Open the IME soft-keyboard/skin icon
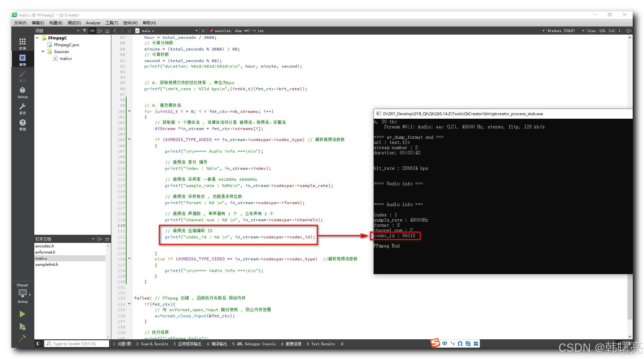Image resolution: width=644 pixels, height=359 pixels. tap(468, 343)
